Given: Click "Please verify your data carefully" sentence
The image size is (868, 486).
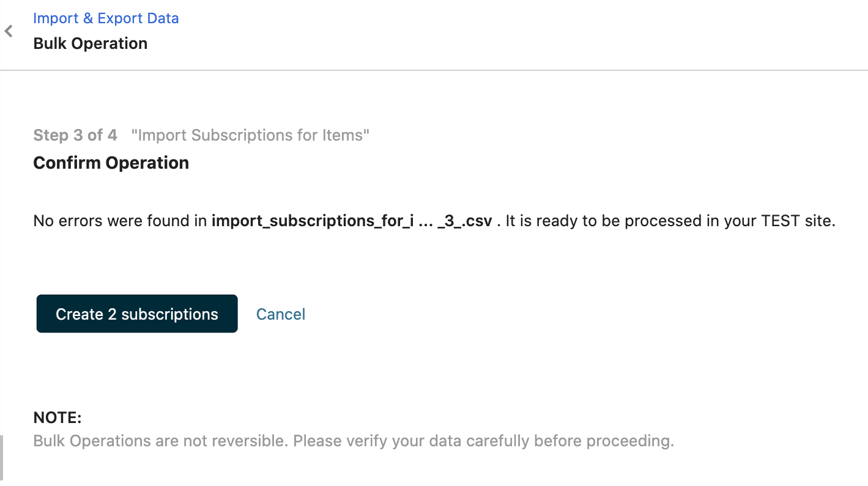Looking at the screenshot, I should click(x=483, y=441).
